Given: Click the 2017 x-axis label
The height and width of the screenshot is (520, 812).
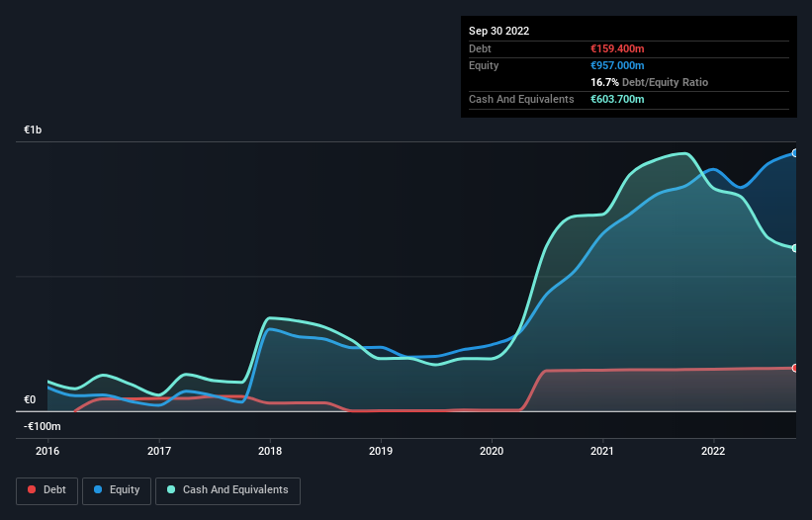Looking at the screenshot, I should tap(159, 451).
